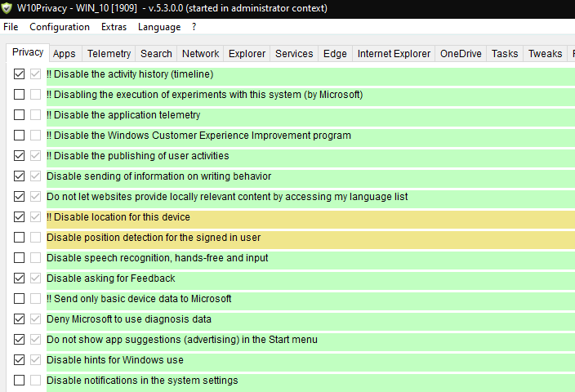Screen dimensions: 575x392
Task: Switch to the Apps tab
Action: click(65, 54)
